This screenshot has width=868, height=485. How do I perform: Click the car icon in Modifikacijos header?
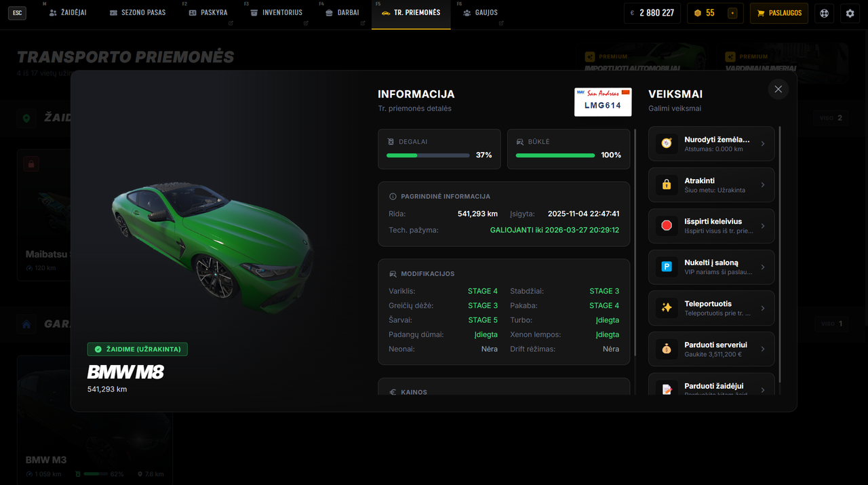393,274
